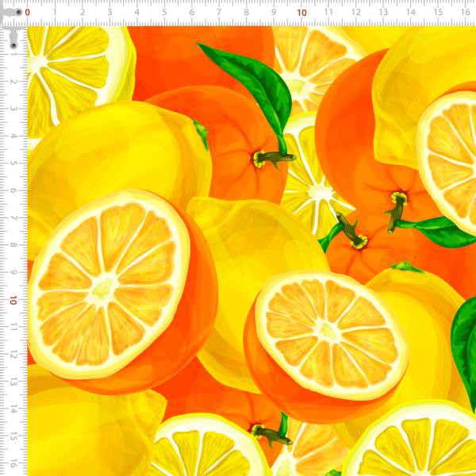Viewport: 476px width, 476px height.
Task: Click the center of the halved orange at lower middle
Action: tap(332, 332)
